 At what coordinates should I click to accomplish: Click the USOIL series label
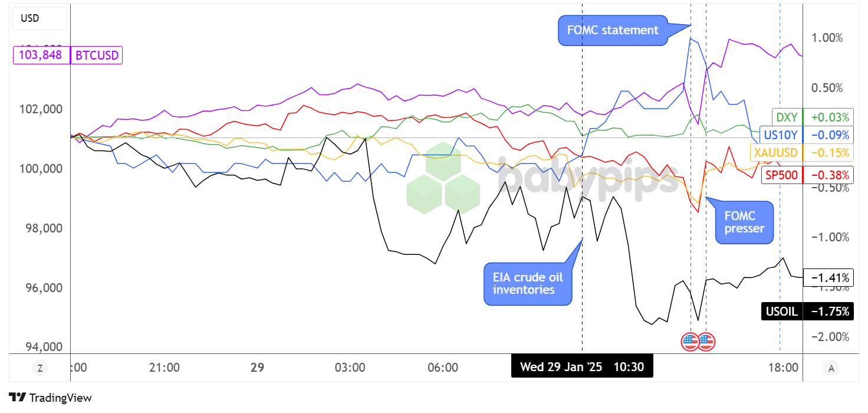coord(781,312)
